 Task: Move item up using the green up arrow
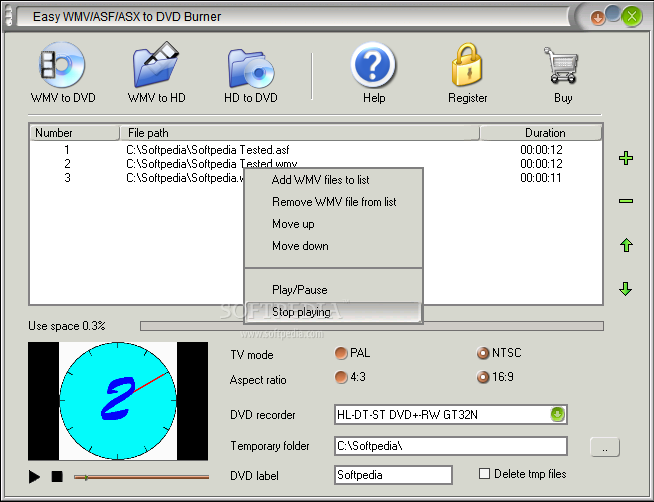626,245
